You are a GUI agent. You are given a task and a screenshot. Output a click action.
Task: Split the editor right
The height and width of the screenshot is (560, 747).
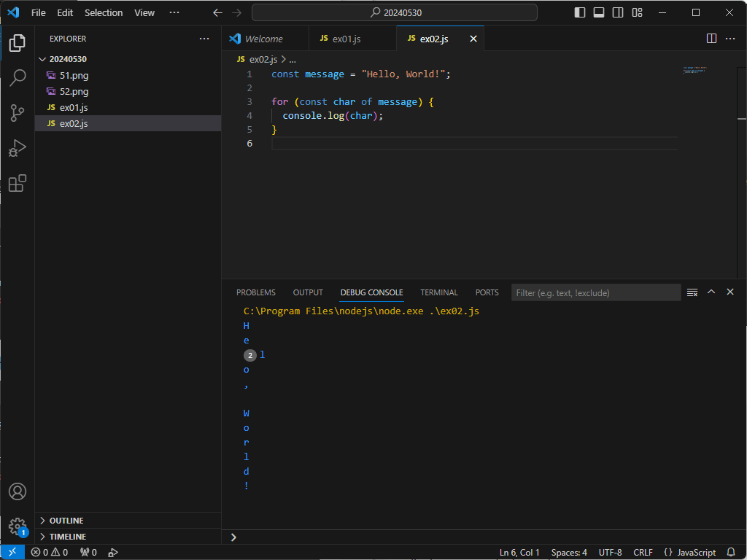coord(711,39)
